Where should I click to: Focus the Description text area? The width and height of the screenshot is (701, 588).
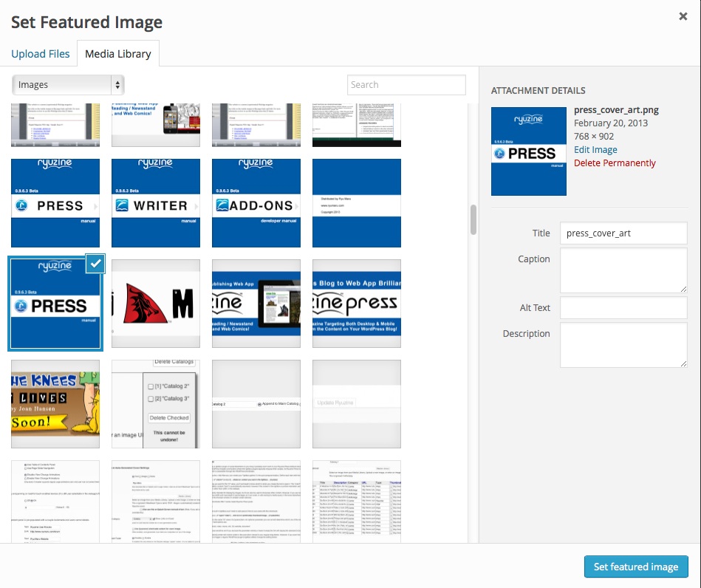pyautogui.click(x=623, y=345)
